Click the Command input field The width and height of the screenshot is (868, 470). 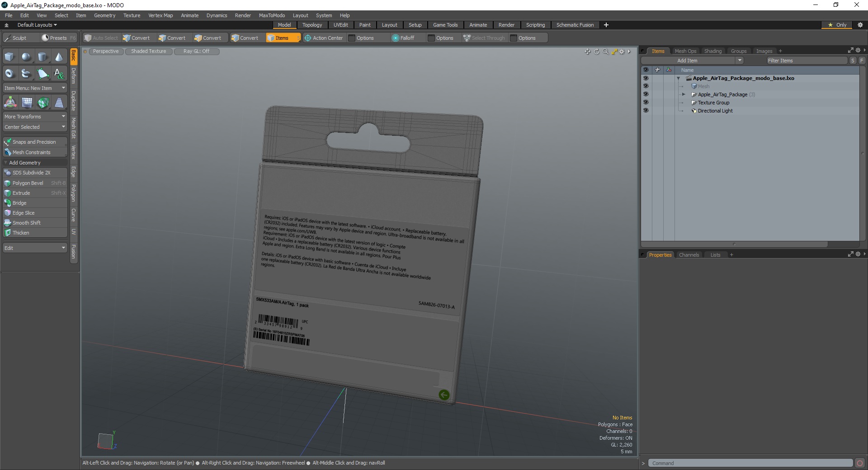tap(750, 463)
